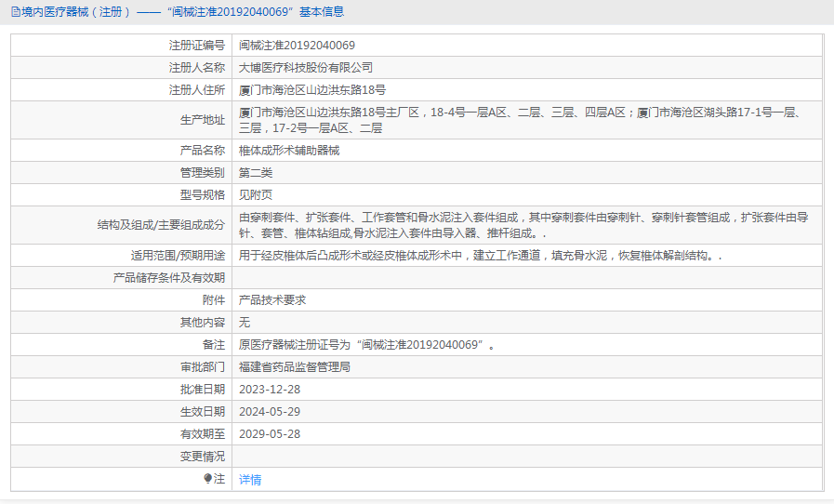The height and width of the screenshot is (504, 834).
Task: Click the 适用范围/预期用途 label
Action: pos(179,256)
